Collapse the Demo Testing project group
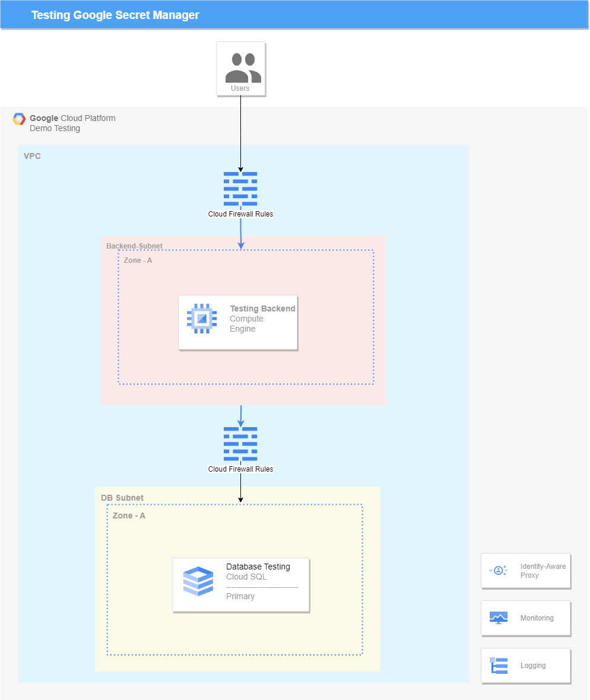This screenshot has height=700, width=590. [x=55, y=128]
